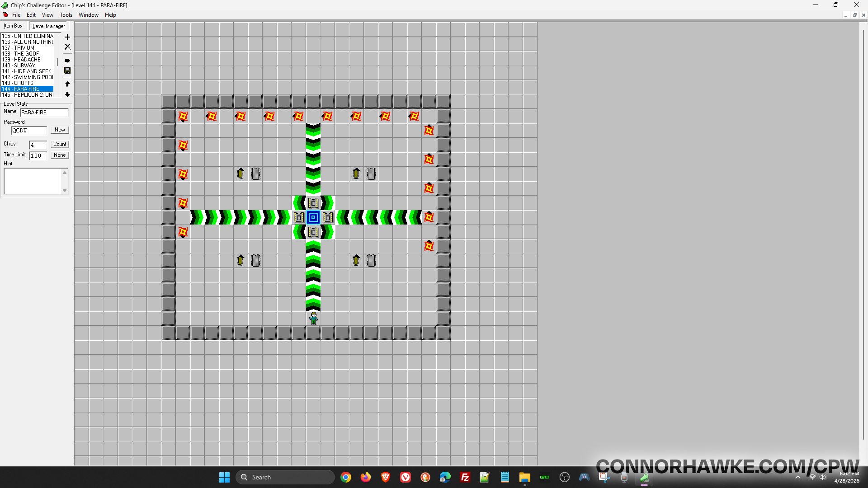Click the level list scrollbar thumb
This screenshot has width=868, height=488.
click(57, 62)
